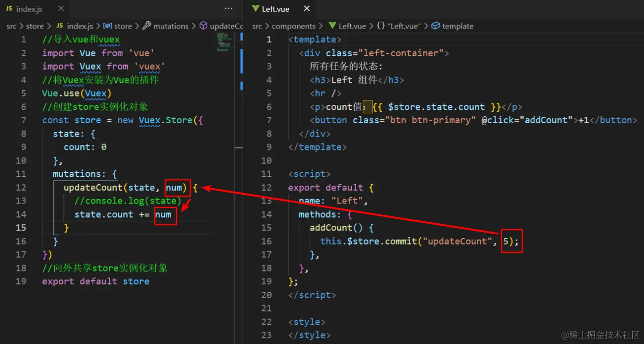Click the "//console.log(state)" comment line
Screen dimensions: 644x344
[128, 201]
